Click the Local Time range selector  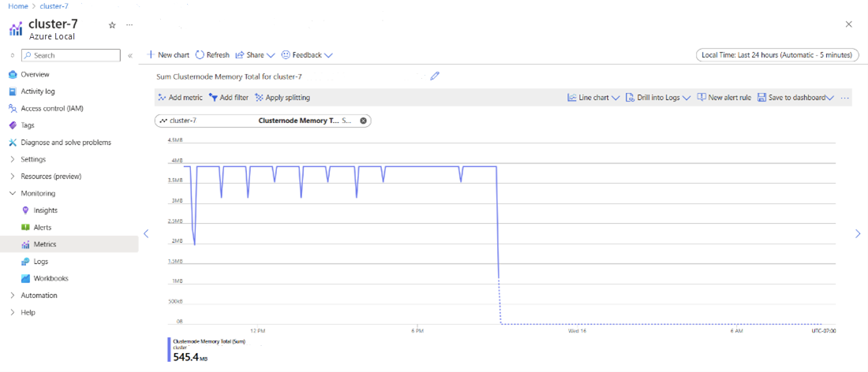coord(776,55)
